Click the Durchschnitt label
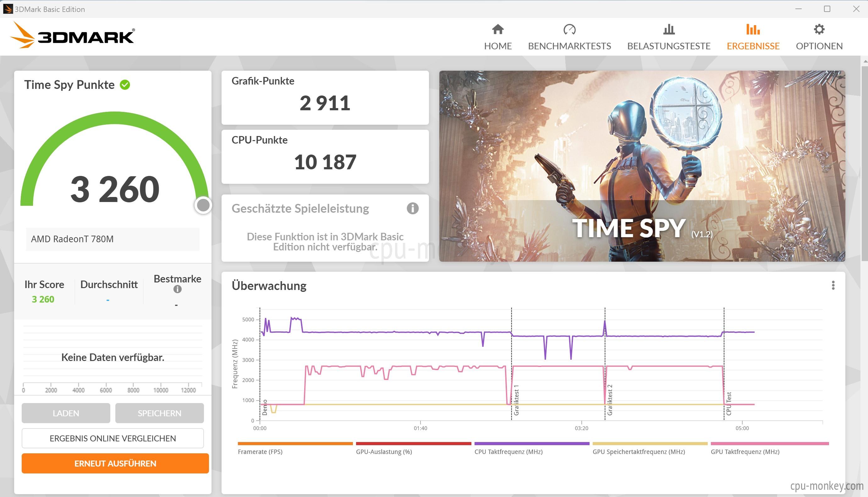 coord(109,284)
